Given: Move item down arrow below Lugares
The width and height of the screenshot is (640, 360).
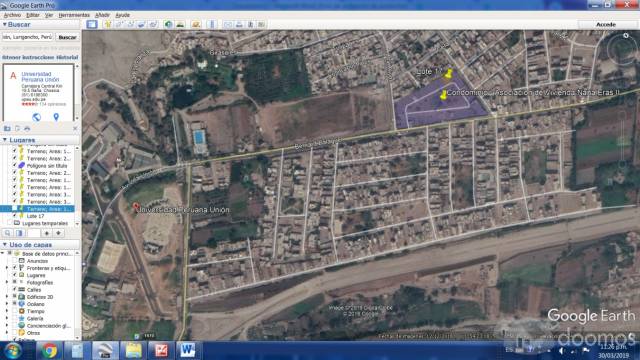Looking at the screenshot, I should (x=58, y=233).
